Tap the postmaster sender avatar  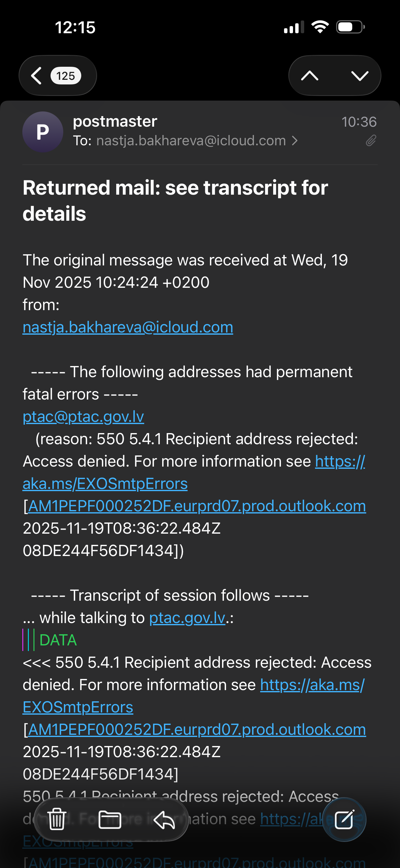coord(43,132)
